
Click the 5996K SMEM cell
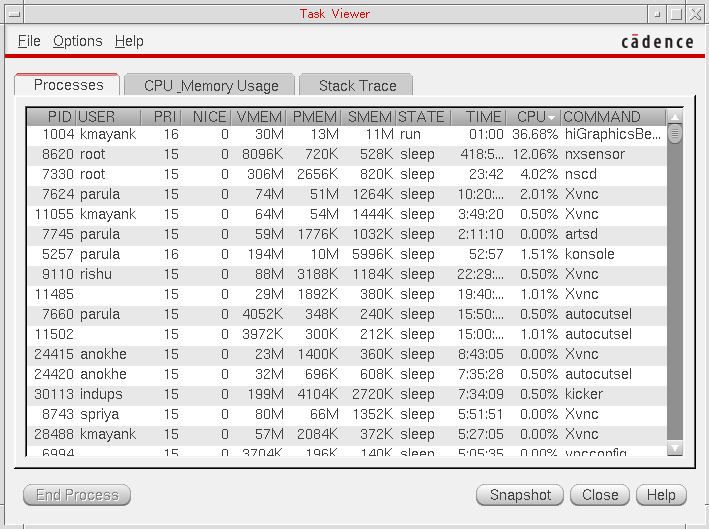373,254
